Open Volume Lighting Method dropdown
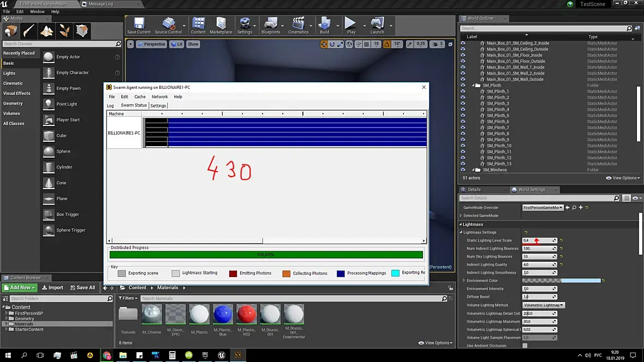This screenshot has width=644, height=362. pos(544,305)
